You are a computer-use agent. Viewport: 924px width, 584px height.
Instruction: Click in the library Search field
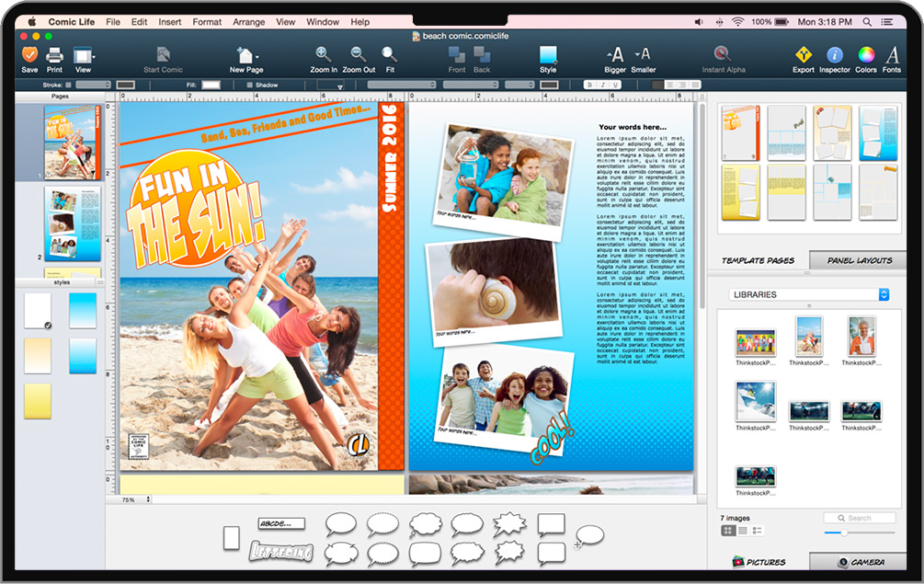point(860,518)
